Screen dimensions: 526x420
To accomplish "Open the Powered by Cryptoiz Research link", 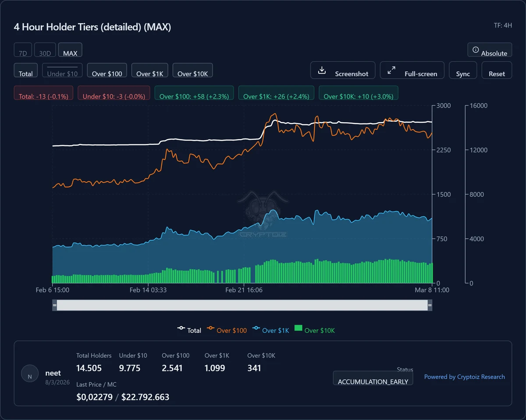I will click(x=465, y=377).
